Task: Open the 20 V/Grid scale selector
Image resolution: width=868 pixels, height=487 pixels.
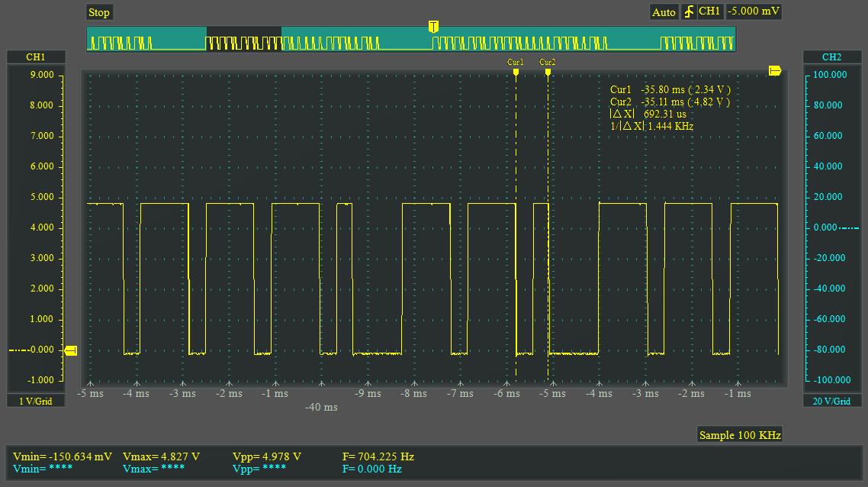Action: click(831, 402)
